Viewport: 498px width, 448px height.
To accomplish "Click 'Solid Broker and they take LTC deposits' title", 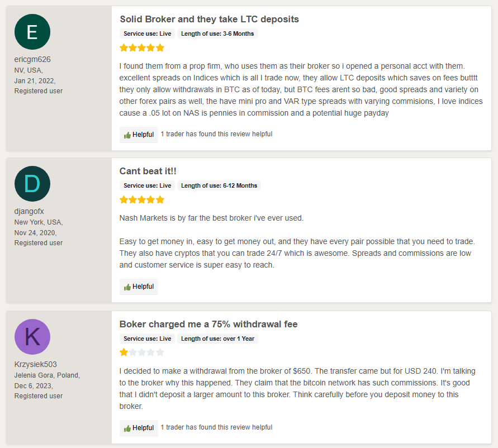I will point(209,19).
